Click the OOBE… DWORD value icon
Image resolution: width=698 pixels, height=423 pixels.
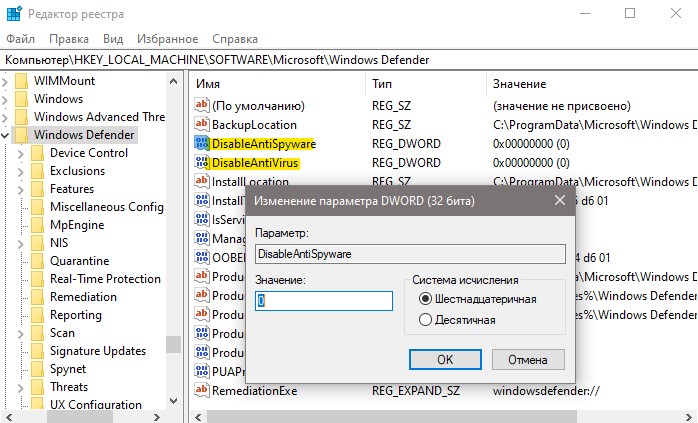pyautogui.click(x=202, y=257)
